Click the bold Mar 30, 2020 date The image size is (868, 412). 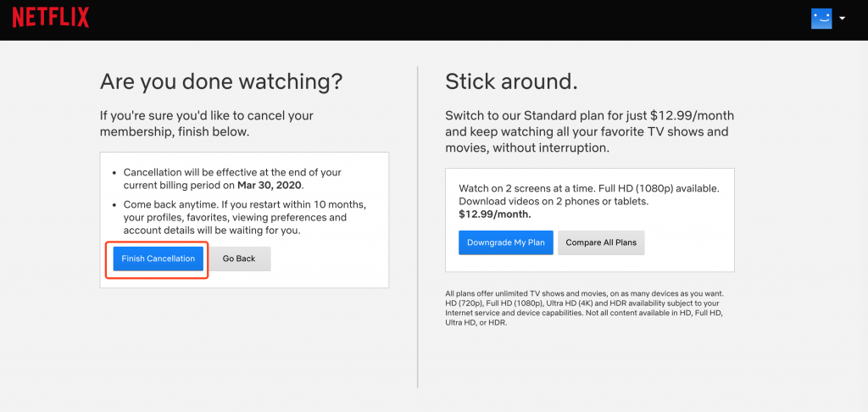point(270,185)
